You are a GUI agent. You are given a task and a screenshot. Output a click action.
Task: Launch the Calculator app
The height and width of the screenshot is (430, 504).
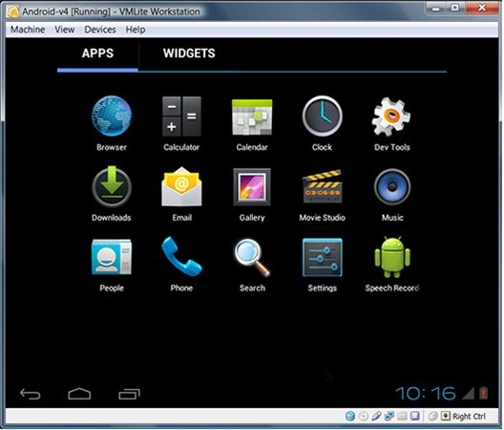click(x=181, y=117)
